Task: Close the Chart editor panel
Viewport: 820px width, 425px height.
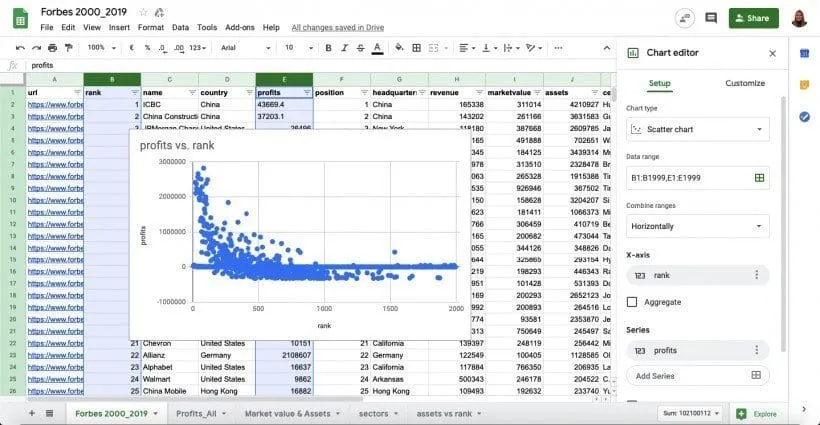Action: point(772,53)
